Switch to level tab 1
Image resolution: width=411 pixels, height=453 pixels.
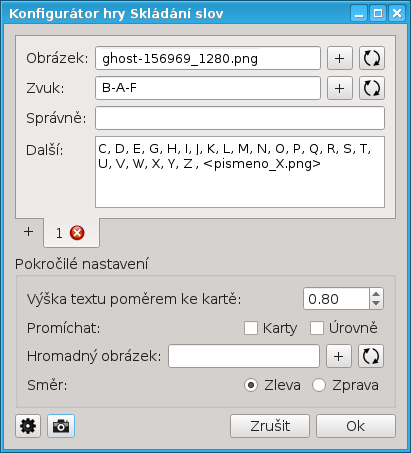point(59,233)
